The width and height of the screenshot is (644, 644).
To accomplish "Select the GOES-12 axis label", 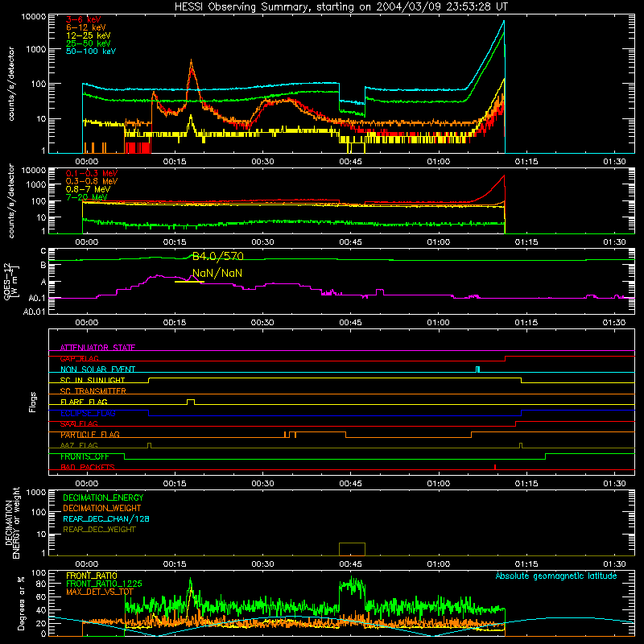I will tap(11, 282).
